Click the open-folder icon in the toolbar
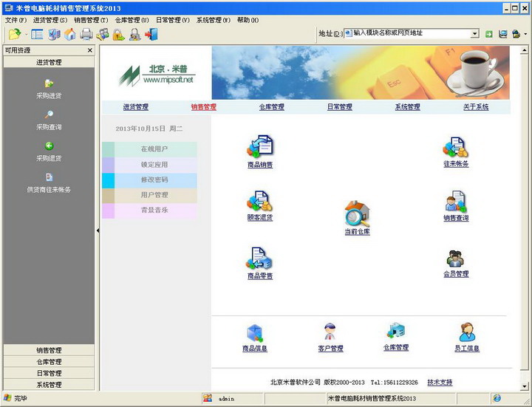 click(15, 34)
